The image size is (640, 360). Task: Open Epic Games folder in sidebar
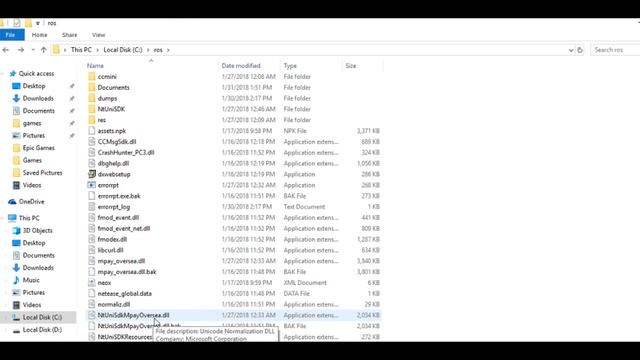(38, 148)
